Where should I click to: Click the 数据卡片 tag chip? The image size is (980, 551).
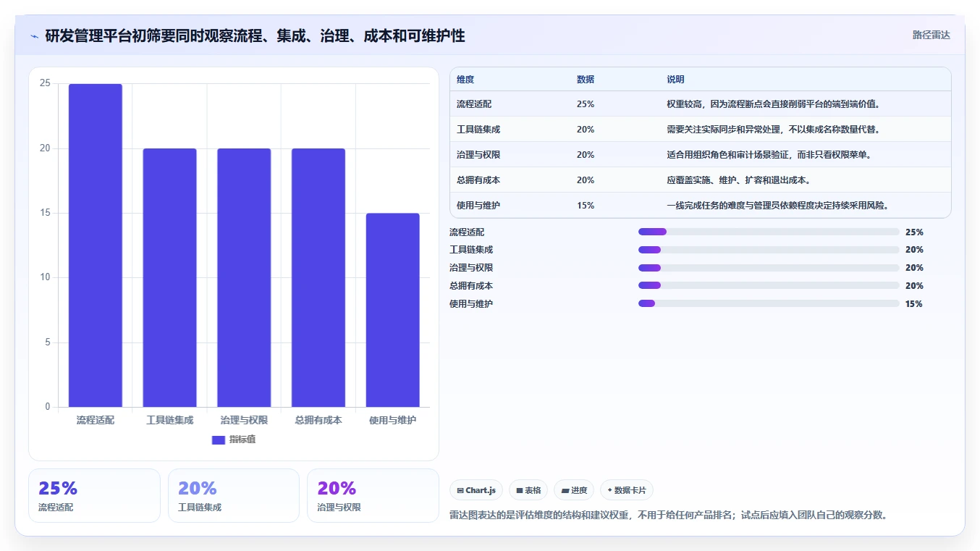tap(627, 490)
